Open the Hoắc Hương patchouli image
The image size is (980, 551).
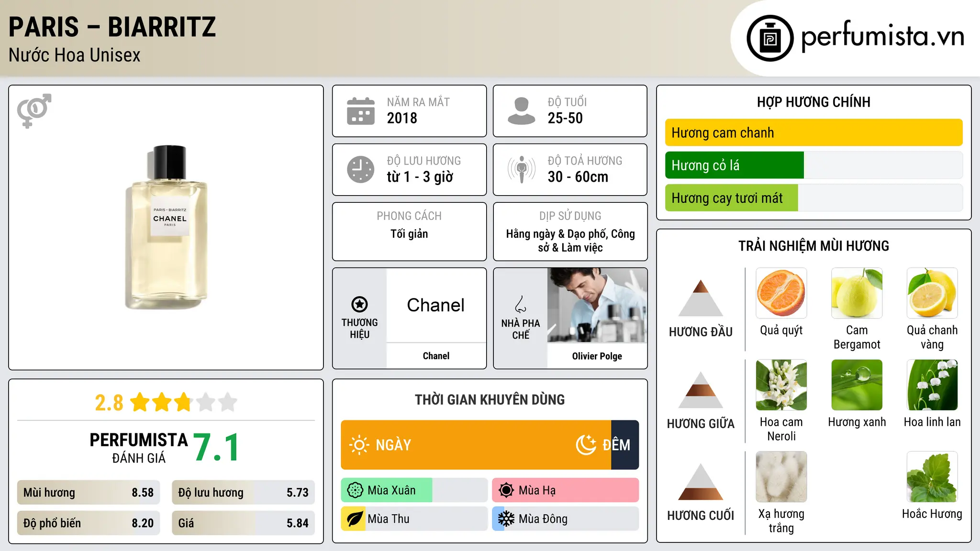click(x=932, y=477)
